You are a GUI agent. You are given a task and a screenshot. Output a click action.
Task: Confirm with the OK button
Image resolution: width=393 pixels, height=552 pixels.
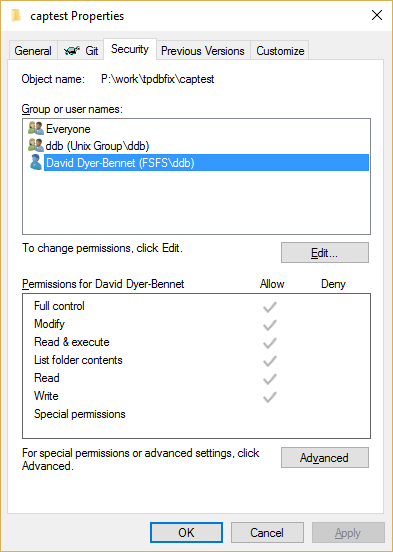[x=186, y=533]
